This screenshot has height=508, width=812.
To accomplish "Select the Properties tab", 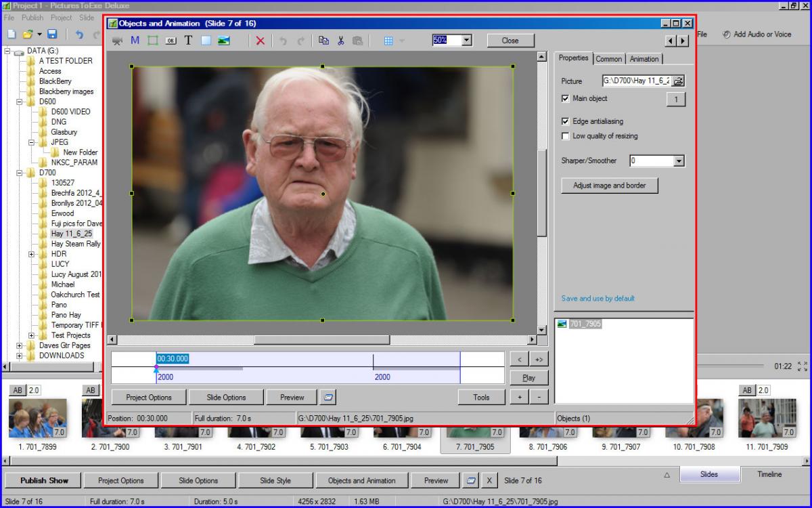I will tap(574, 58).
